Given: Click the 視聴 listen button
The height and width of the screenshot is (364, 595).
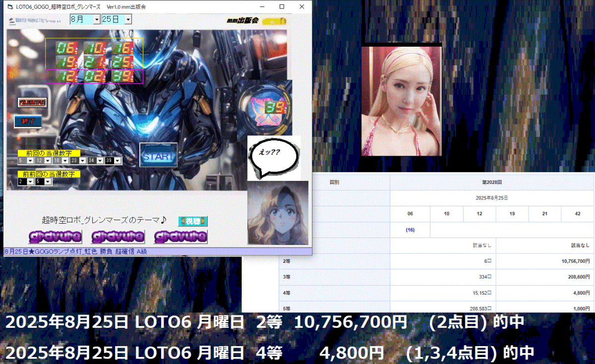Looking at the screenshot, I should (193, 221).
